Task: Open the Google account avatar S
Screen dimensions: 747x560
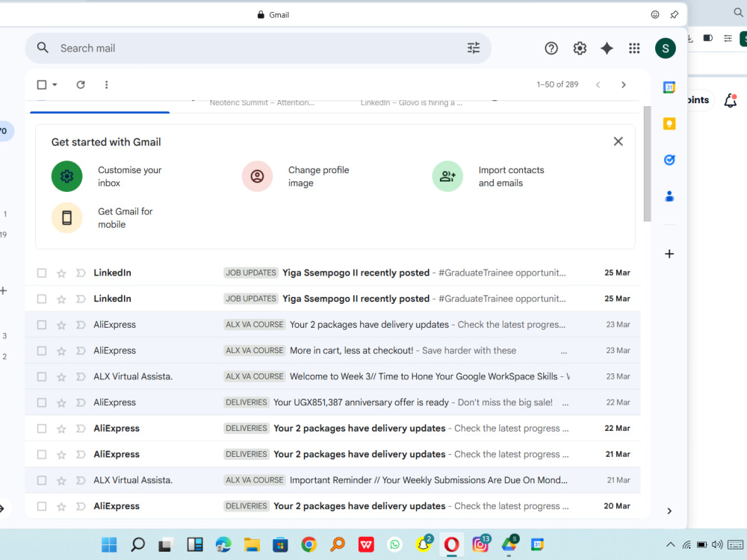Action: click(665, 48)
